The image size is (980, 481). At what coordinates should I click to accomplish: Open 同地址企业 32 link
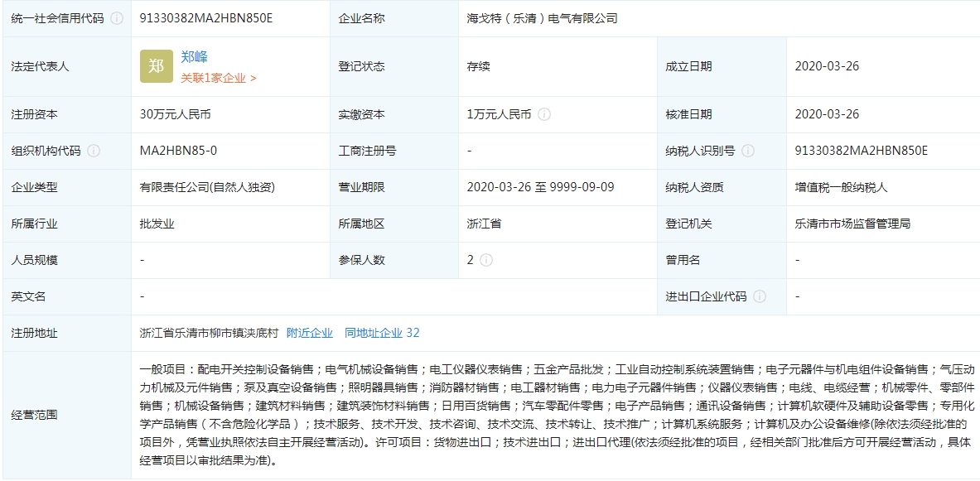click(382, 333)
